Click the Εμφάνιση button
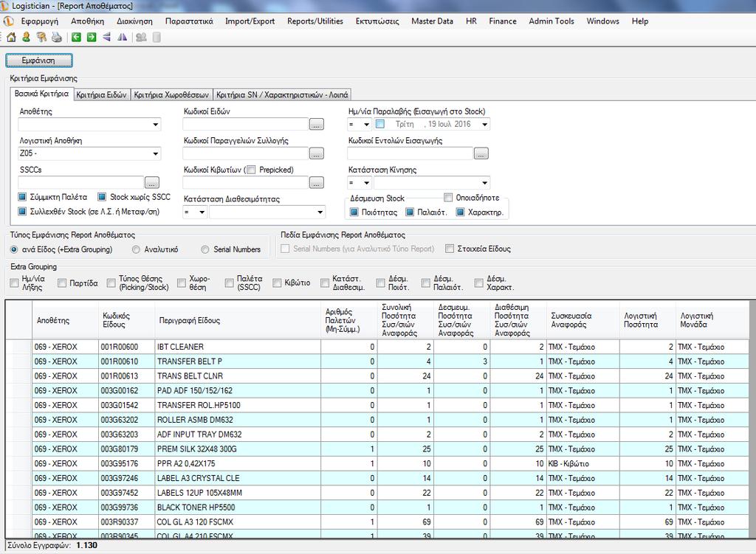The width and height of the screenshot is (756, 554). click(39, 60)
